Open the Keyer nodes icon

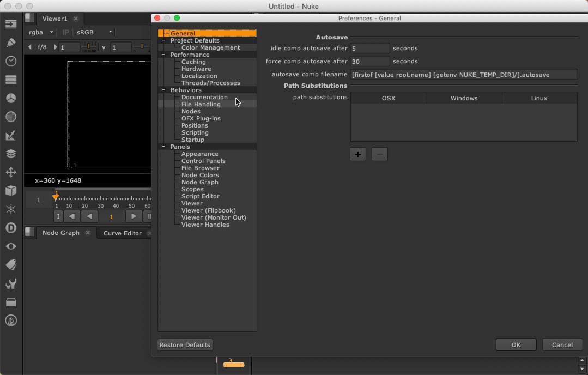pyautogui.click(x=11, y=135)
